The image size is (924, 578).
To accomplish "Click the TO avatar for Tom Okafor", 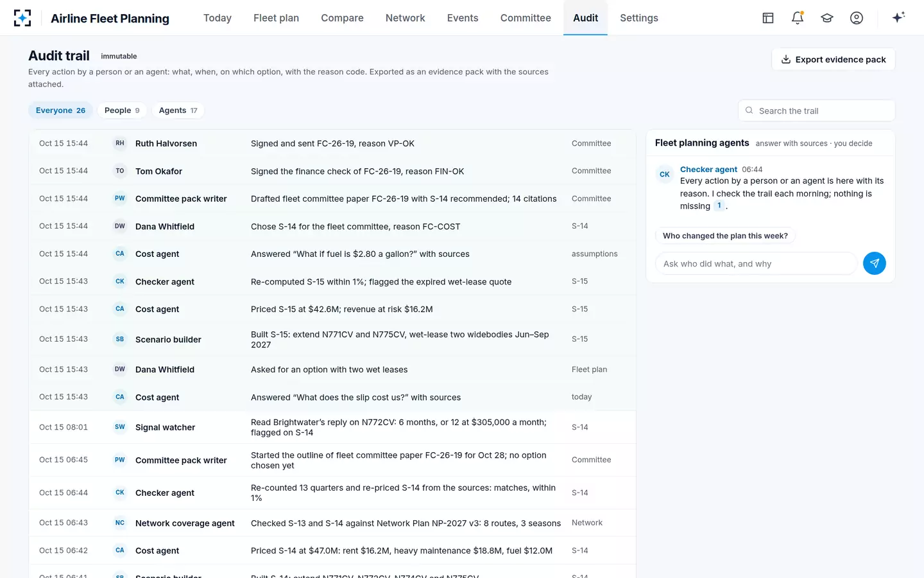I will point(120,171).
